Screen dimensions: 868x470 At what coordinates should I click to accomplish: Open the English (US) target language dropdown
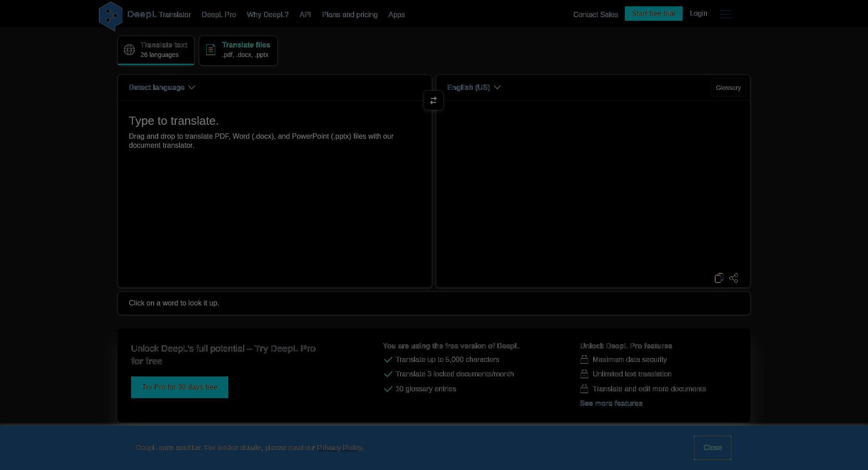point(474,87)
